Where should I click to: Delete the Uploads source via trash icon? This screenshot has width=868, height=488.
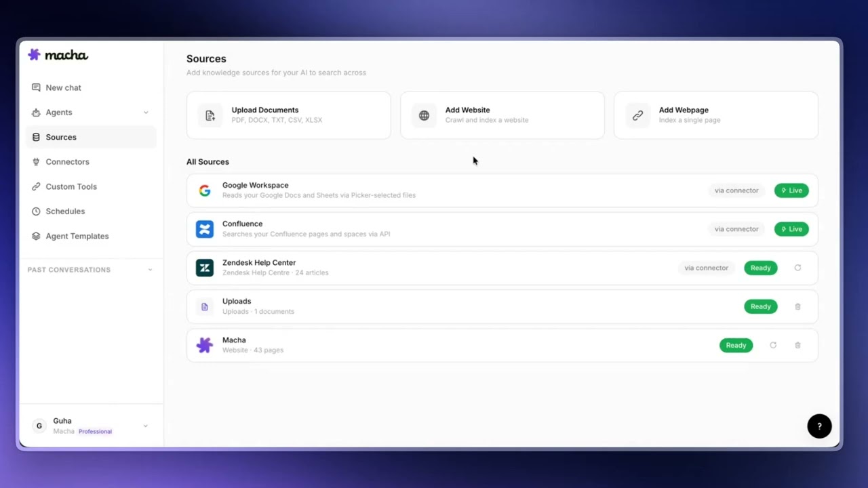(x=797, y=306)
